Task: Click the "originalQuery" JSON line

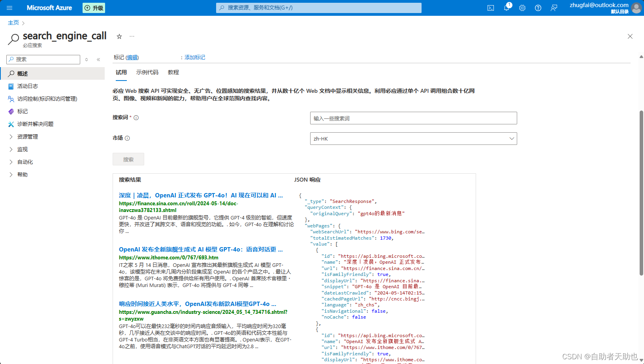Action: click(x=357, y=214)
